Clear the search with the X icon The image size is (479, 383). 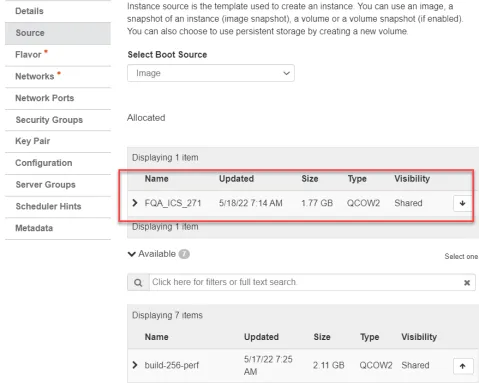[467, 283]
